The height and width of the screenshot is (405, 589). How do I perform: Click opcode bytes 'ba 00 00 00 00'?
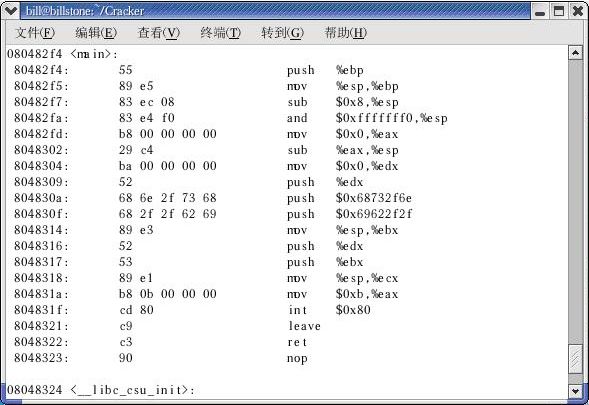(168, 166)
